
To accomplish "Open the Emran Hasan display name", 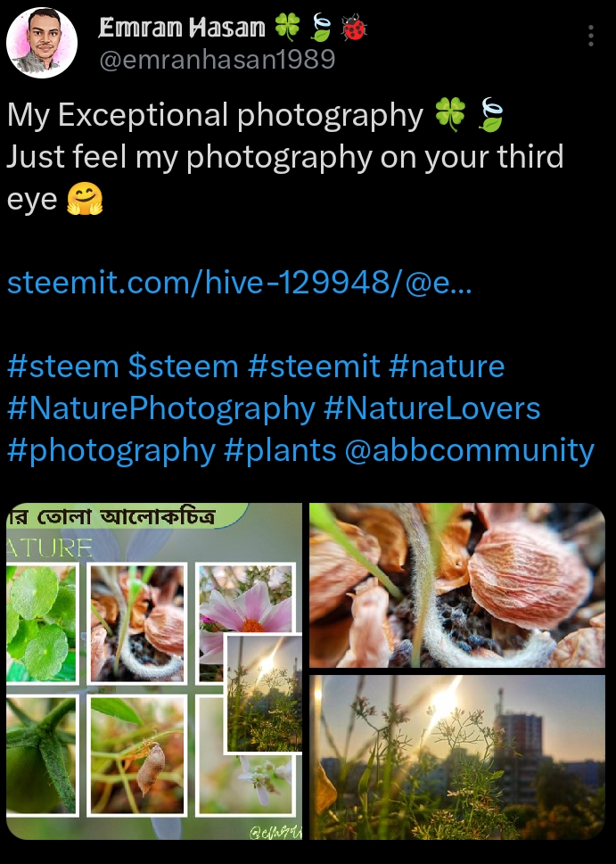I will click(x=183, y=27).
